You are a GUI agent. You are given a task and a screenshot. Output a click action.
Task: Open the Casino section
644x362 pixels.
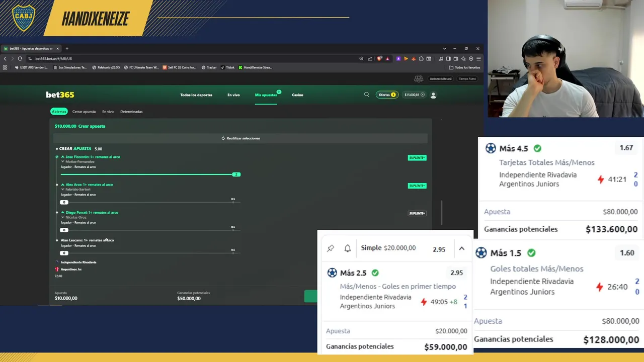(297, 95)
